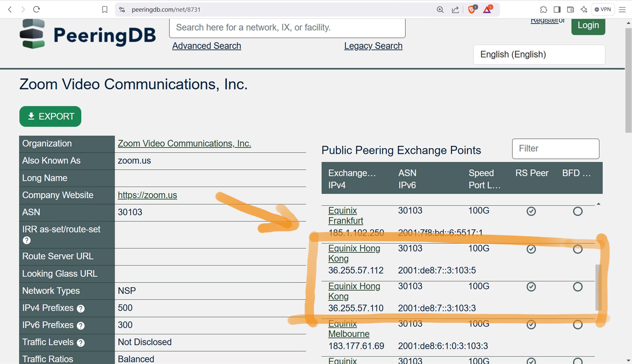Click BFD circle for Equinix Frankfurt row
The image size is (632, 364).
[578, 211]
